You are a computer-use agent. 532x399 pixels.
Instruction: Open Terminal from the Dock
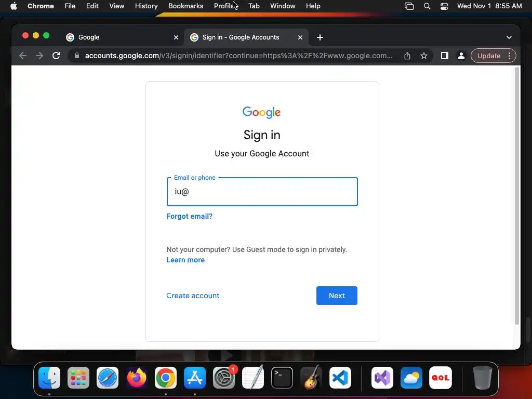click(282, 378)
